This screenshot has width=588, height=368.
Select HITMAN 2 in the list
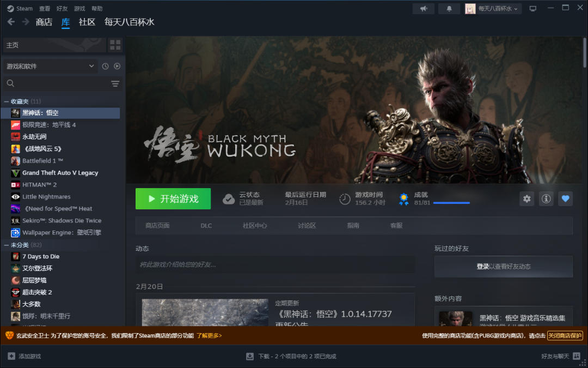[60, 185]
